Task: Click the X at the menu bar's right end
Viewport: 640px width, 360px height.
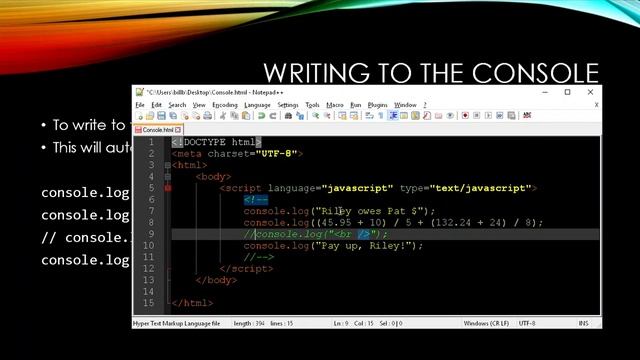Action: tap(596, 105)
